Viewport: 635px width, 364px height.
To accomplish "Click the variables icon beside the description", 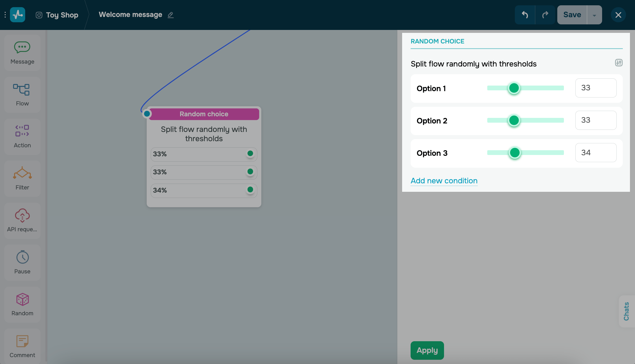I will tap(619, 63).
